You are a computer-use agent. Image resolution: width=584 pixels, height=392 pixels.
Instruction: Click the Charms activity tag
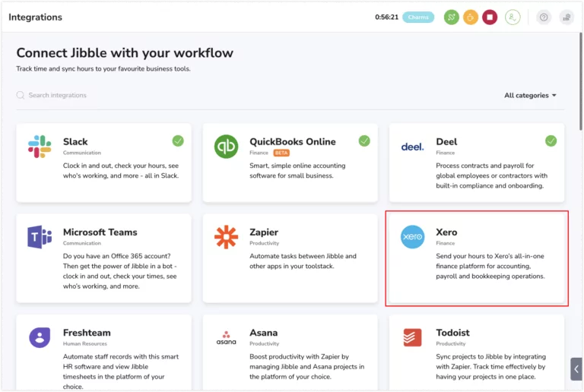pos(418,17)
